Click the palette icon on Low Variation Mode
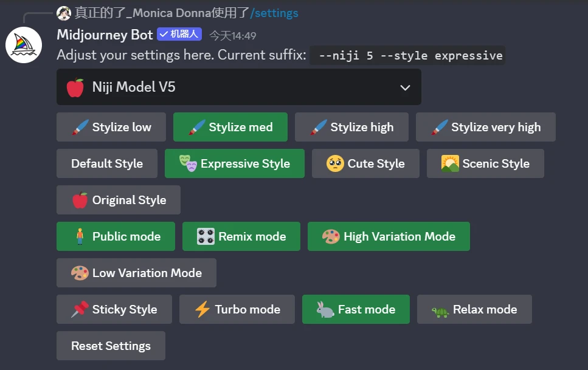 pyautogui.click(x=80, y=273)
